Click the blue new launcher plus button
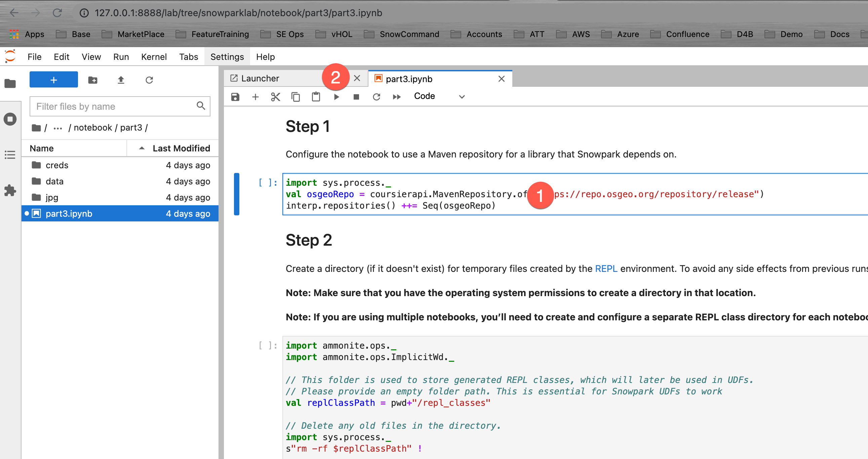 (x=53, y=80)
